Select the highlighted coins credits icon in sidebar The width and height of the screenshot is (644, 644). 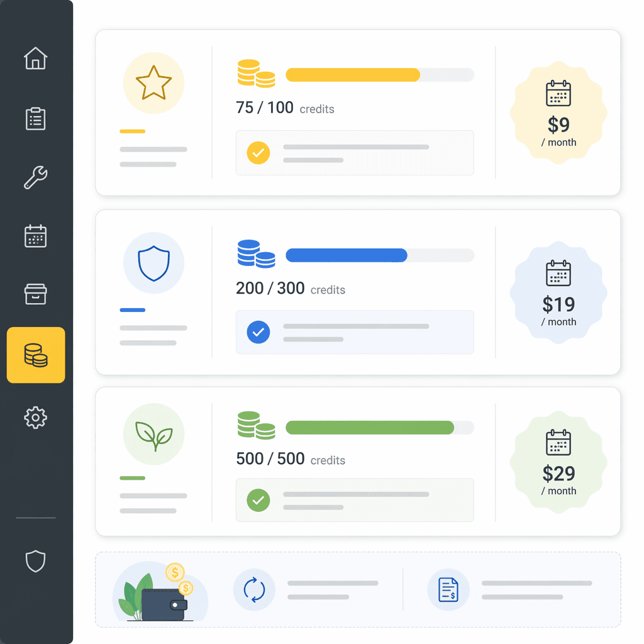(36, 355)
